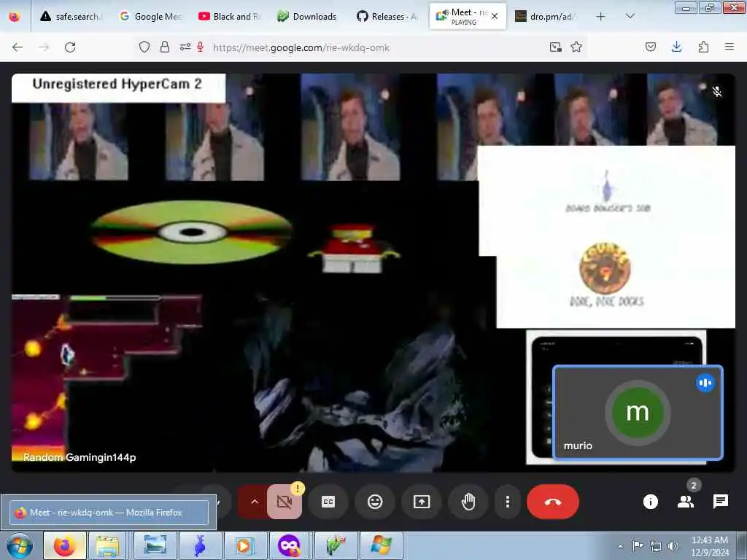Viewport: 747px width, 560px height.
Task: Toggle closed captions CC button
Action: 328,502
